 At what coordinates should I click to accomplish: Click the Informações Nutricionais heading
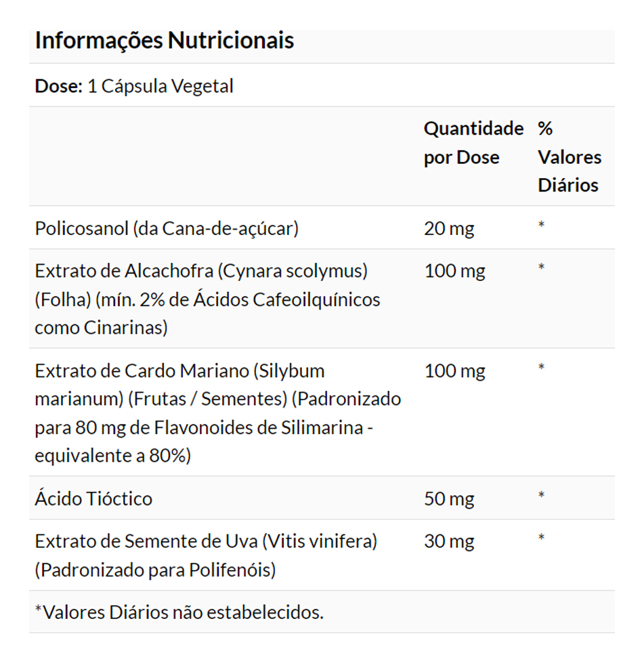point(164,41)
